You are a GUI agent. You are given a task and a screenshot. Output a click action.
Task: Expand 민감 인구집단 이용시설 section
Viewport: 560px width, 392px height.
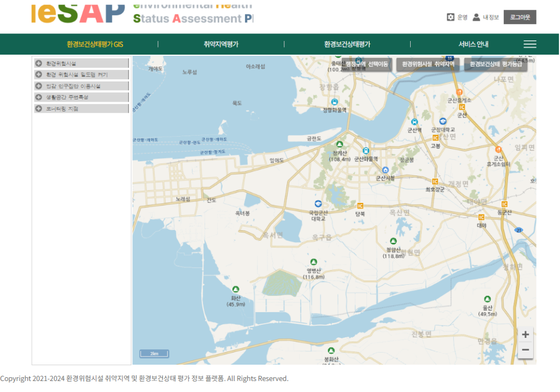(81, 86)
